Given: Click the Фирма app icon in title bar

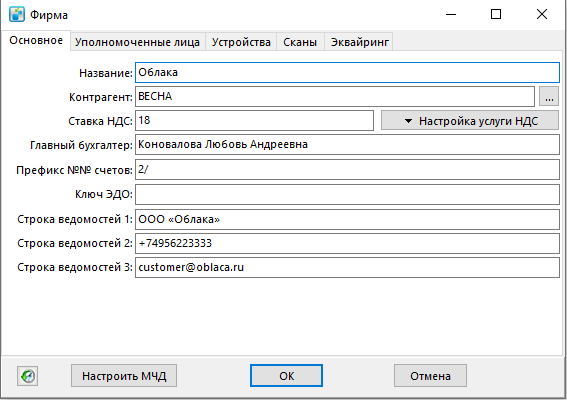Looking at the screenshot, I should pyautogui.click(x=17, y=14).
